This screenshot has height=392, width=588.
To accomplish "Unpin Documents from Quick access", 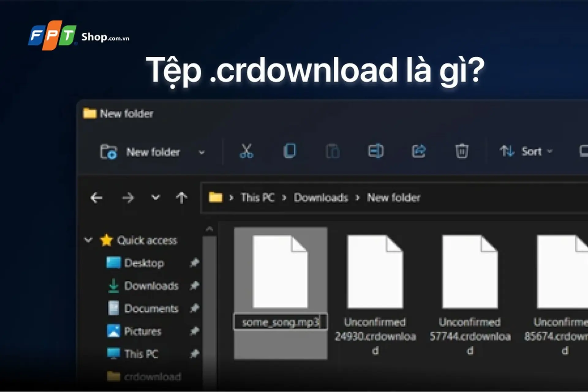I will (x=195, y=309).
